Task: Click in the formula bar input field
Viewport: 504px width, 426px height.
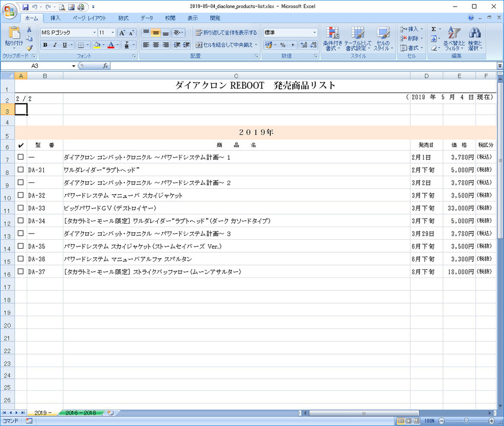Action: (303, 66)
